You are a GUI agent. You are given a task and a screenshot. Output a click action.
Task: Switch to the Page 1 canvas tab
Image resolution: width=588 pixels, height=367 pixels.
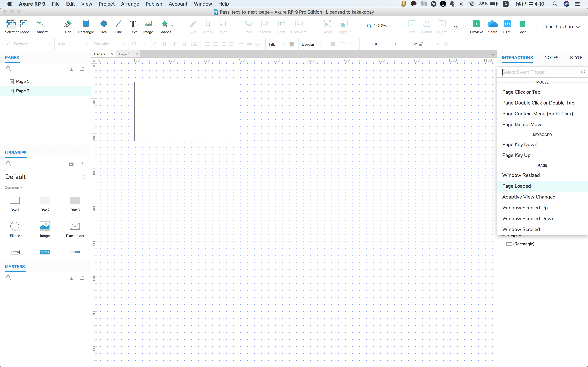pos(124,54)
